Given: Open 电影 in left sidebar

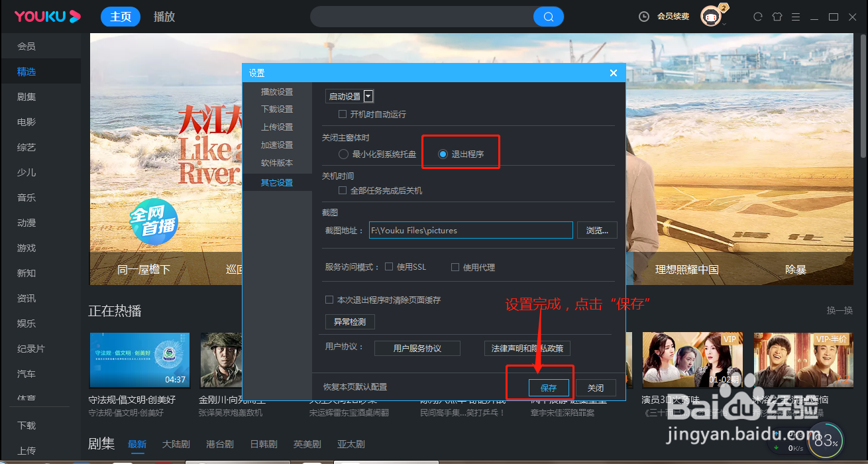Looking at the screenshot, I should tap(27, 122).
